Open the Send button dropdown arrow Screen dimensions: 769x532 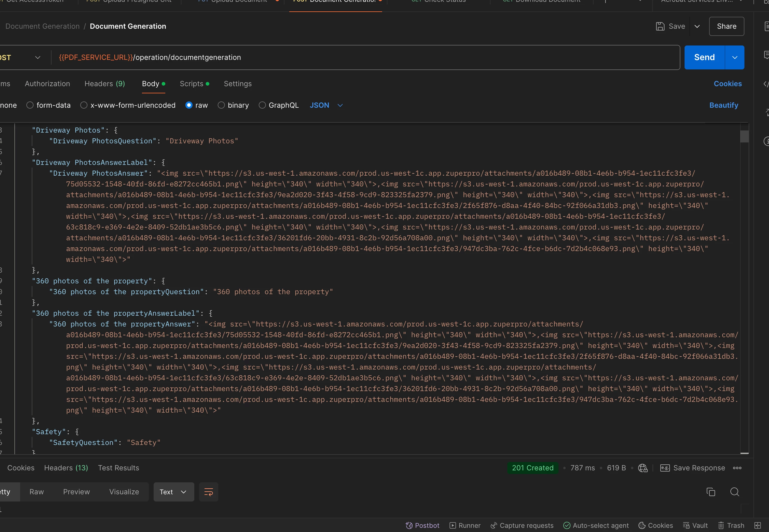(x=734, y=58)
